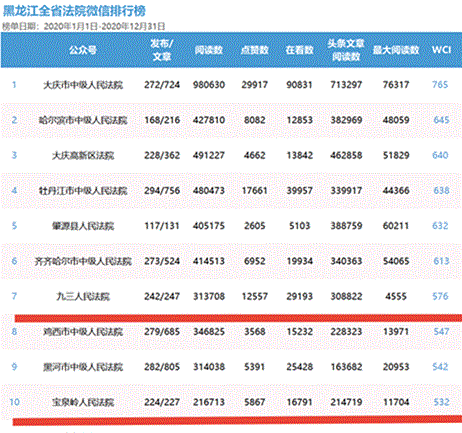This screenshot has width=462, height=433.
Task: Click the 黑龙江全省法院微信排行榜 title
Action: coord(74,11)
